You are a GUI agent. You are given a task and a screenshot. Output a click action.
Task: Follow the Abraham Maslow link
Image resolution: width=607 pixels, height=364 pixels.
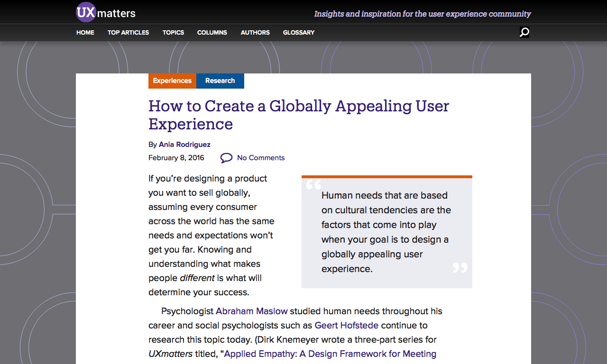[x=252, y=311]
